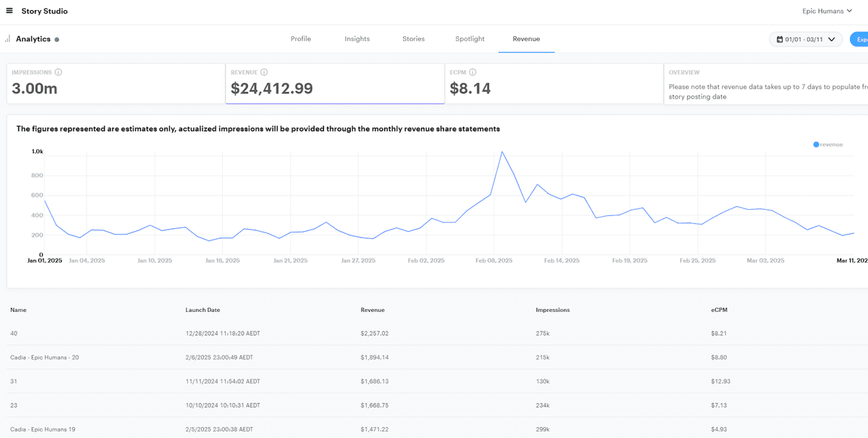
Task: Click the Impressions info icon
Action: coord(59,72)
